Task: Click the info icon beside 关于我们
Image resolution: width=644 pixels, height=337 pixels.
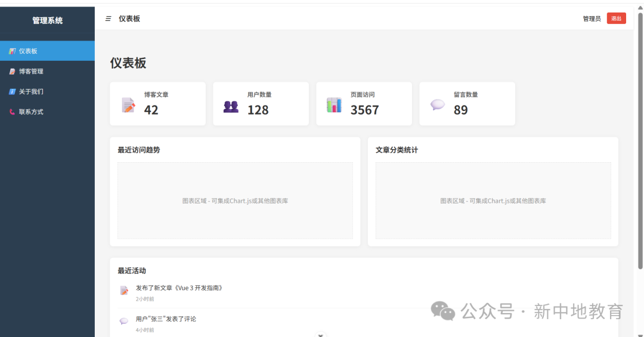Action: [x=13, y=92]
